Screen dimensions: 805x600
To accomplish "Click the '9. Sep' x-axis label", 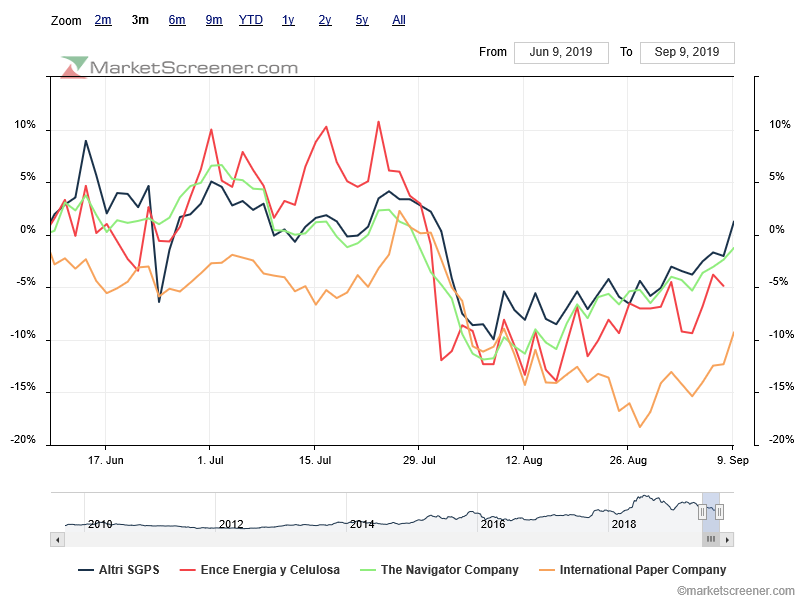I will point(733,460).
